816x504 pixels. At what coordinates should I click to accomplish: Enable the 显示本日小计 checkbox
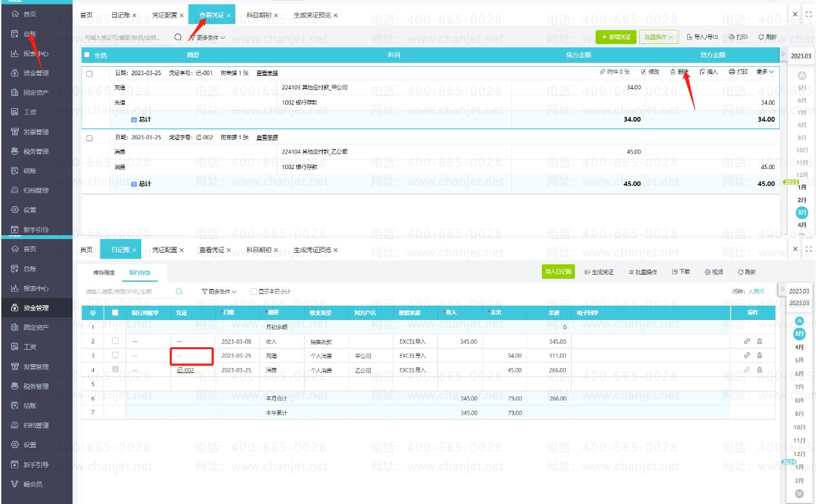[x=254, y=292]
